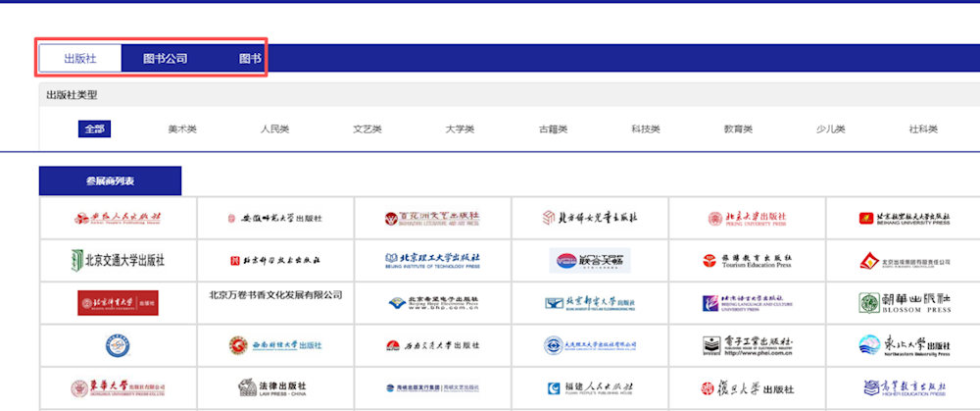Open the 电子工业出版社 phei.com.cn logo

pos(748,345)
